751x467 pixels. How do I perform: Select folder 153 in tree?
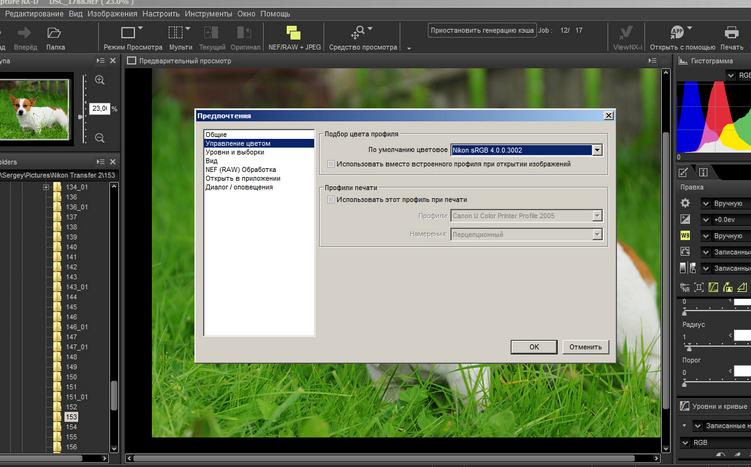pos(71,417)
